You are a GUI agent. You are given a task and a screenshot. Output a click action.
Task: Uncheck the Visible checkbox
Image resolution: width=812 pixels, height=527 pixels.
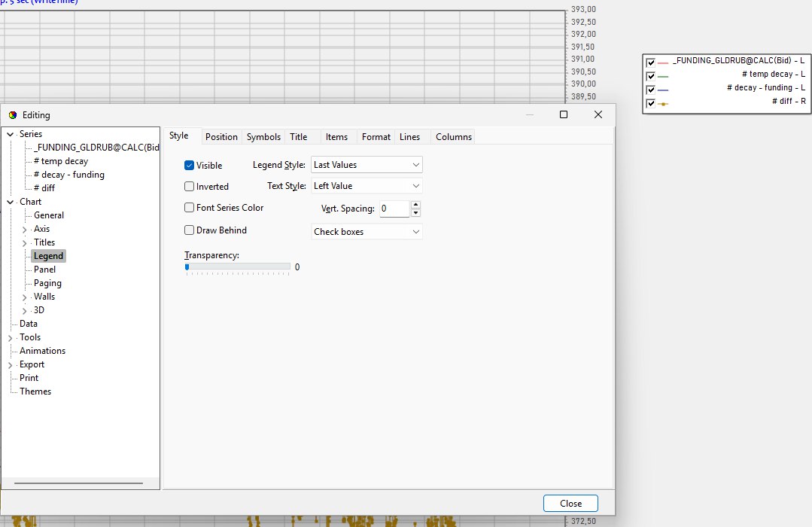pos(189,166)
